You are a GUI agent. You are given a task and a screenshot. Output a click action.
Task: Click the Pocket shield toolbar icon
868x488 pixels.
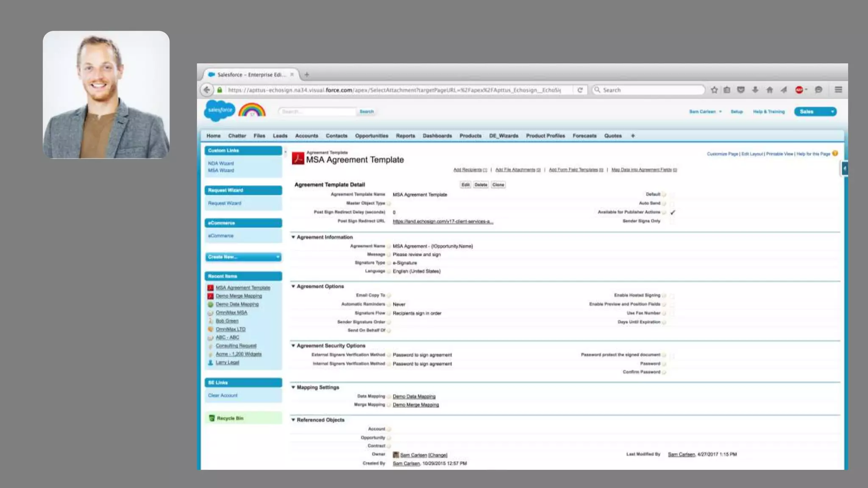(741, 90)
